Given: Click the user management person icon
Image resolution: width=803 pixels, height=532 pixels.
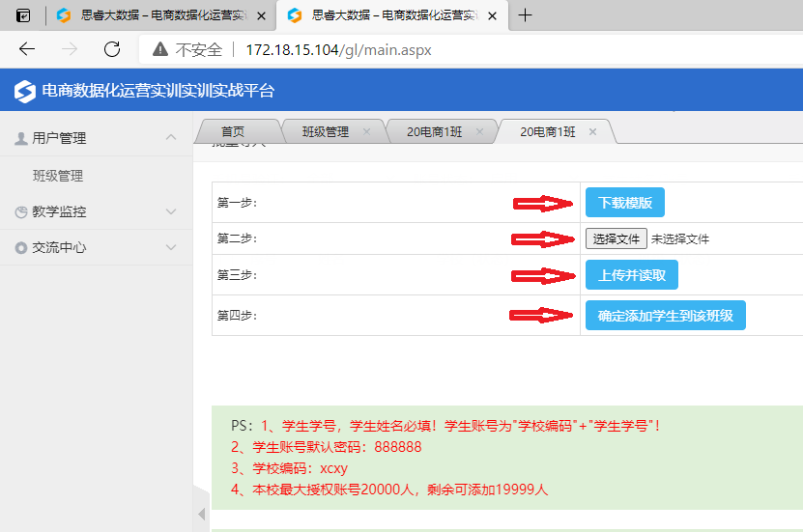Looking at the screenshot, I should [x=21, y=138].
